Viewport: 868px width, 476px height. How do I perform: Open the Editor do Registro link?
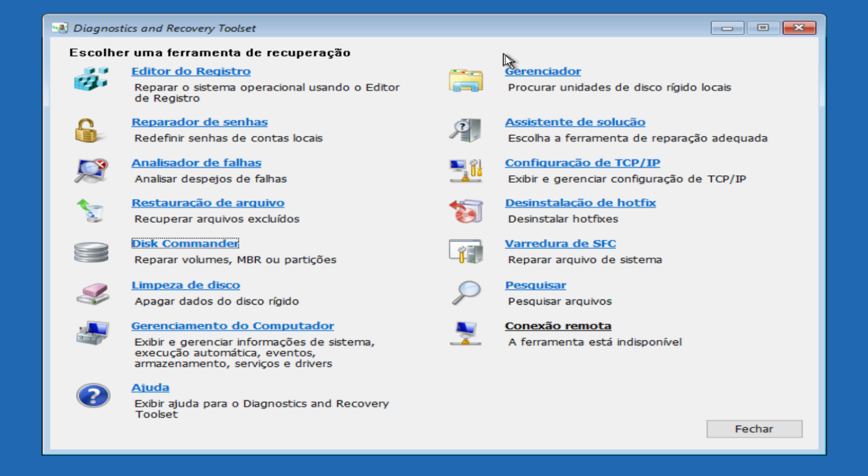click(191, 71)
